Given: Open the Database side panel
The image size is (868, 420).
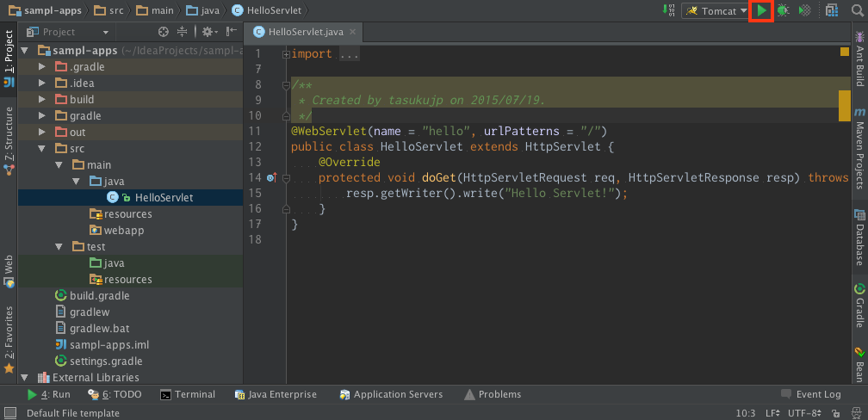Looking at the screenshot, I should pos(859,238).
